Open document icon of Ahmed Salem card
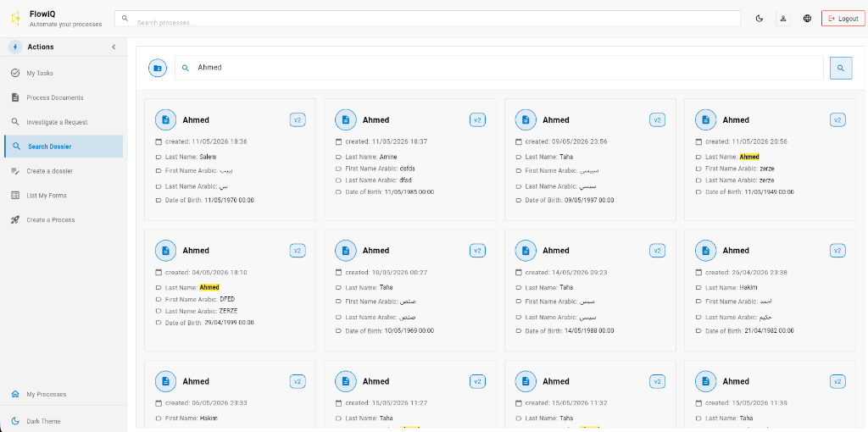 click(165, 119)
